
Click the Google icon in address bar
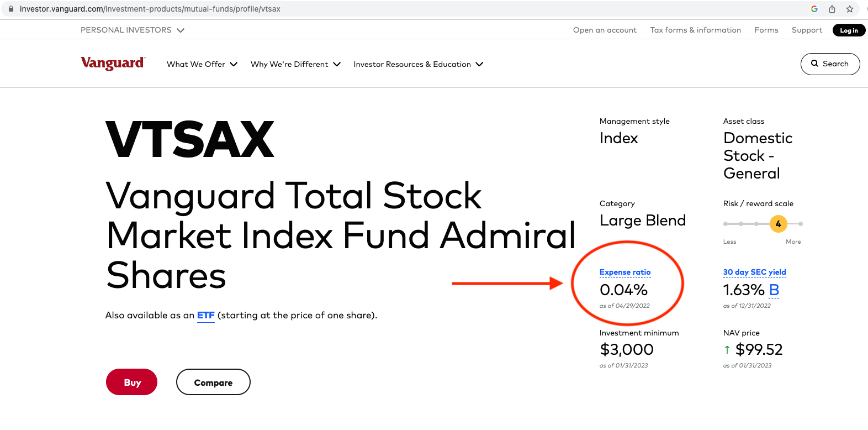814,9
